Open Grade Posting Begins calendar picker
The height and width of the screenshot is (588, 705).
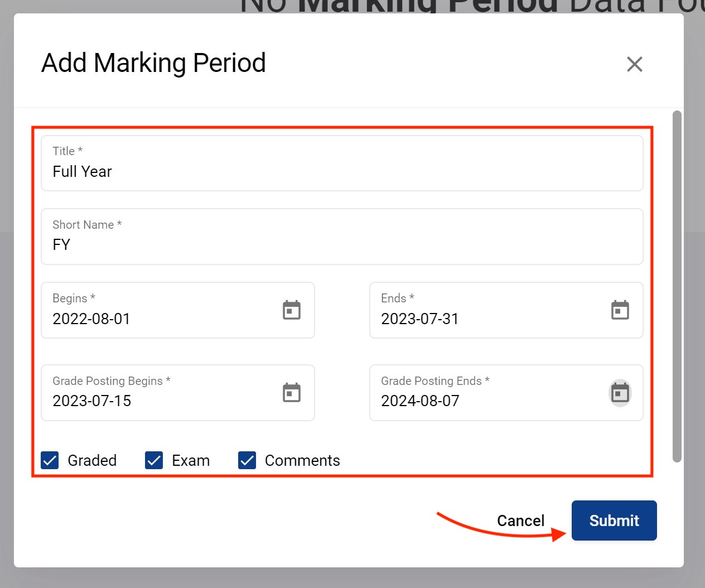(x=291, y=393)
